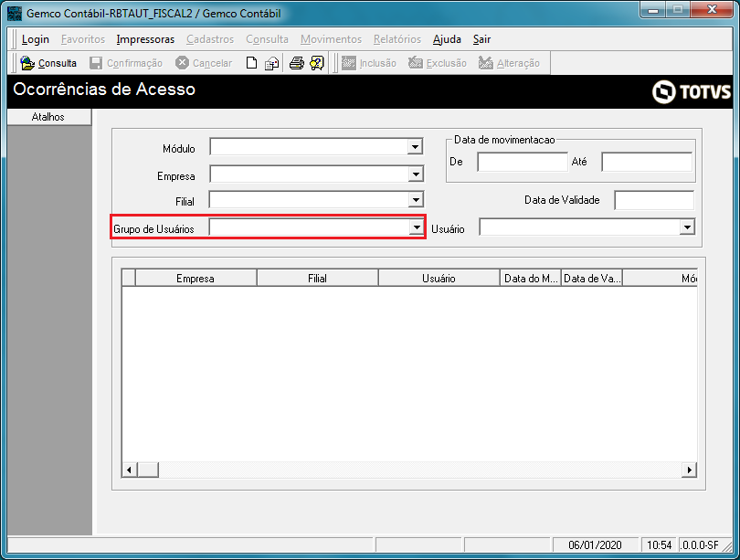Image resolution: width=740 pixels, height=560 pixels.
Task: Open the Favoritos menu
Action: click(x=83, y=39)
